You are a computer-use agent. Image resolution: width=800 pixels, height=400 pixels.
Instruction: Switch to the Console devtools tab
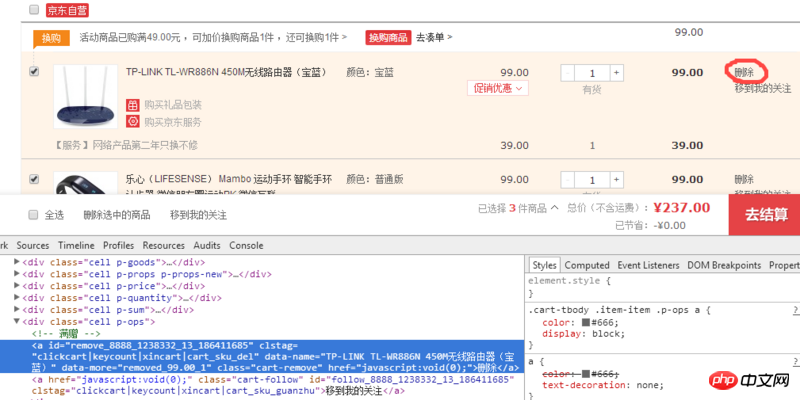(246, 245)
